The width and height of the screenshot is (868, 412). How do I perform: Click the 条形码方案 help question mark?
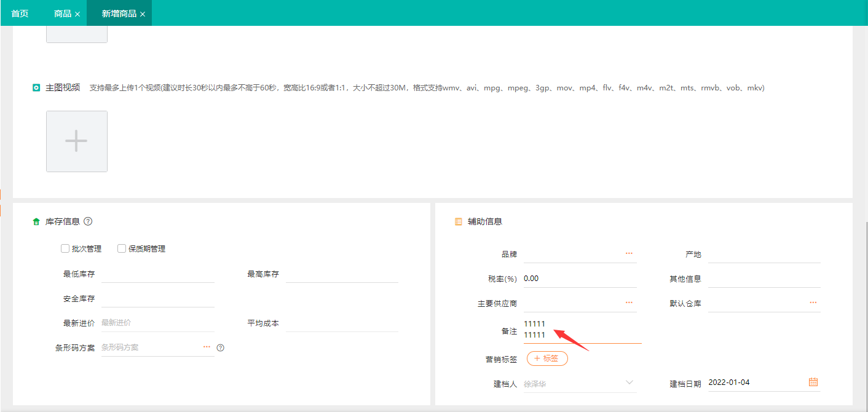[x=220, y=347]
